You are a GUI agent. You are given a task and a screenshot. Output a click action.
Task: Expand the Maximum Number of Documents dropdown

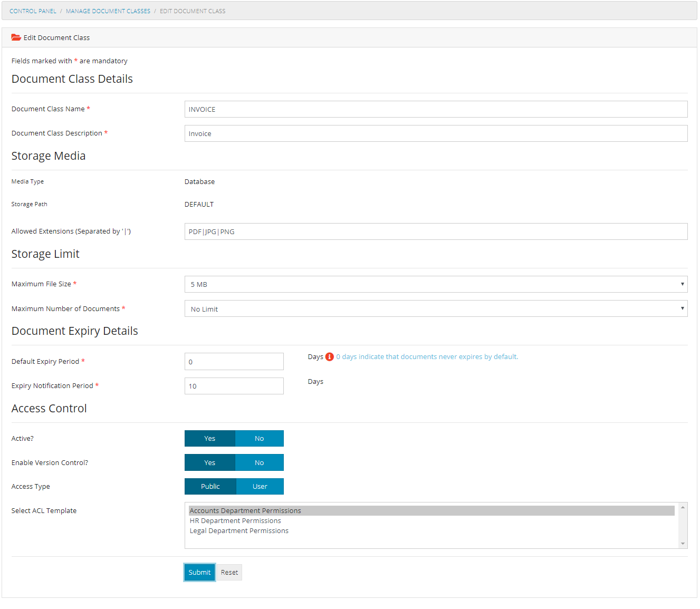[436, 309]
